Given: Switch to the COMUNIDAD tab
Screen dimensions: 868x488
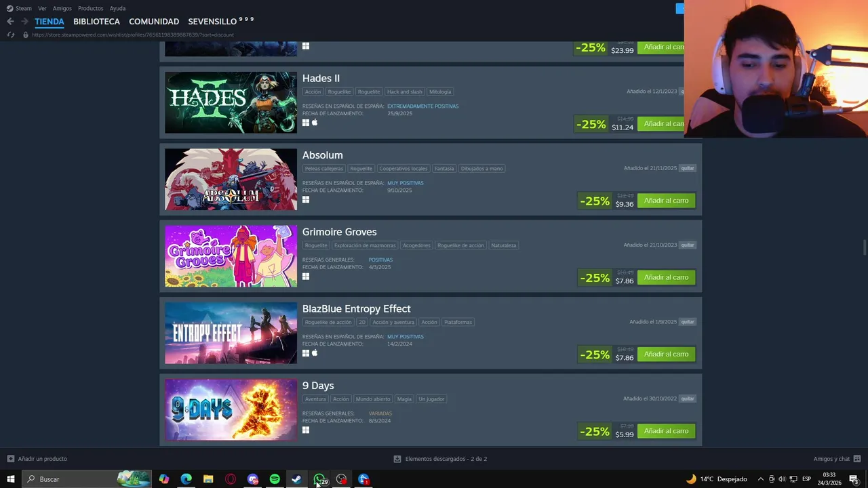Looking at the screenshot, I should click(x=154, y=22).
